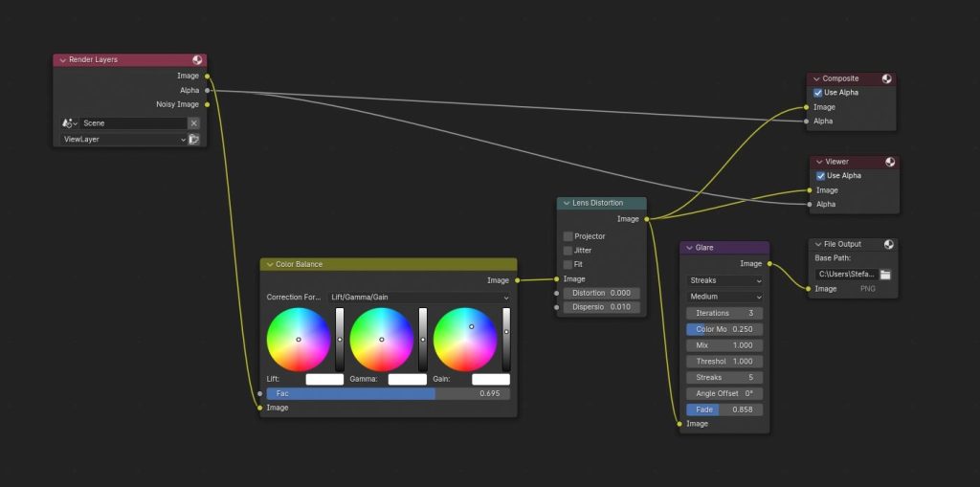Click the PNG format label in File Output

868,289
